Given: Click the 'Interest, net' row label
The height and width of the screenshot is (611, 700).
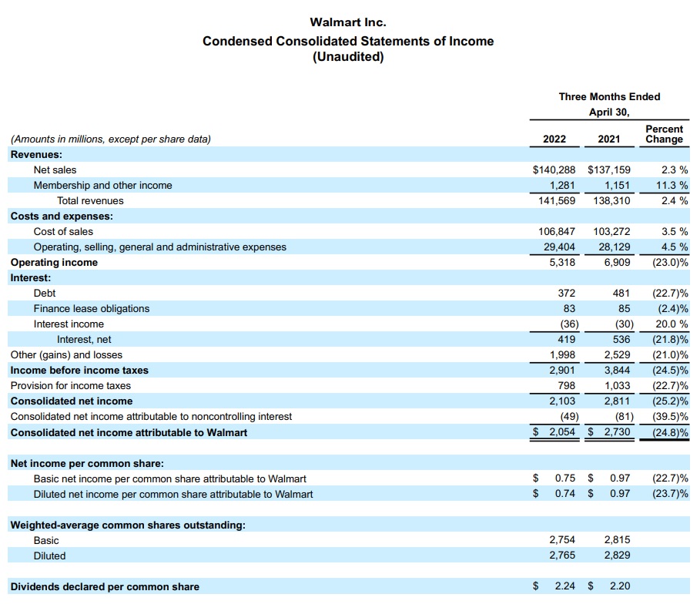Looking at the screenshot, I should click(84, 340).
